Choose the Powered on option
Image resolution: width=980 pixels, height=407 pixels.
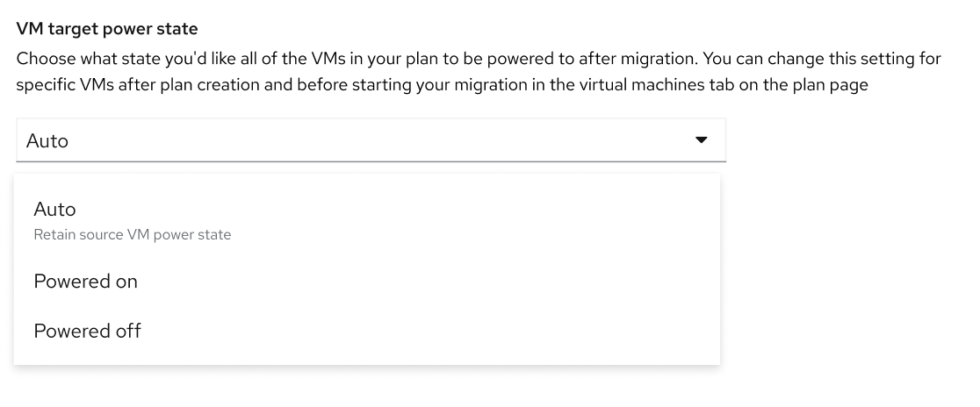pos(85,282)
